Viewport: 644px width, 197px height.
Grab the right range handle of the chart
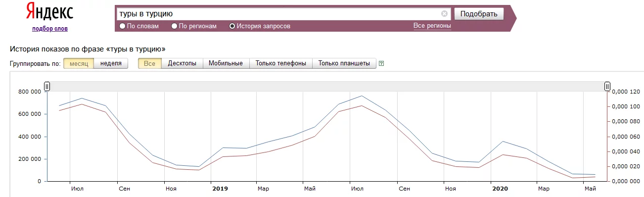click(607, 87)
